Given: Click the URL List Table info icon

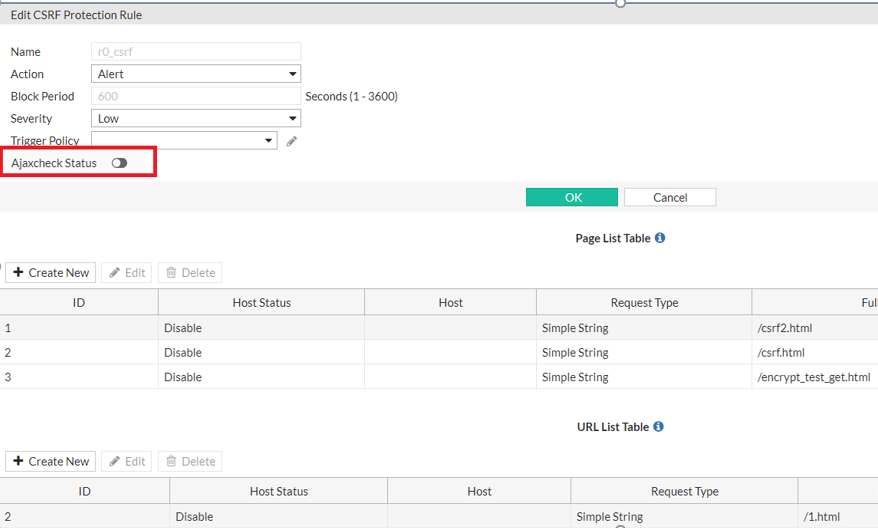Looking at the screenshot, I should coord(659,427).
